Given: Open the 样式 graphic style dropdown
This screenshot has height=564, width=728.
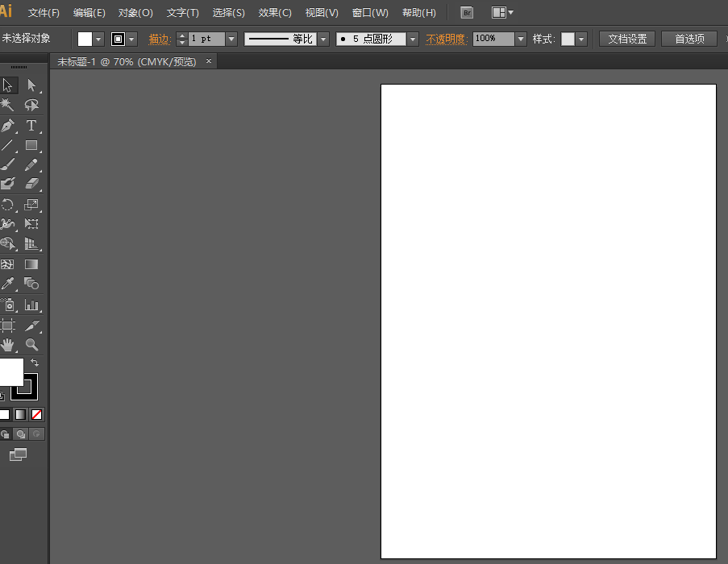Looking at the screenshot, I should point(580,39).
